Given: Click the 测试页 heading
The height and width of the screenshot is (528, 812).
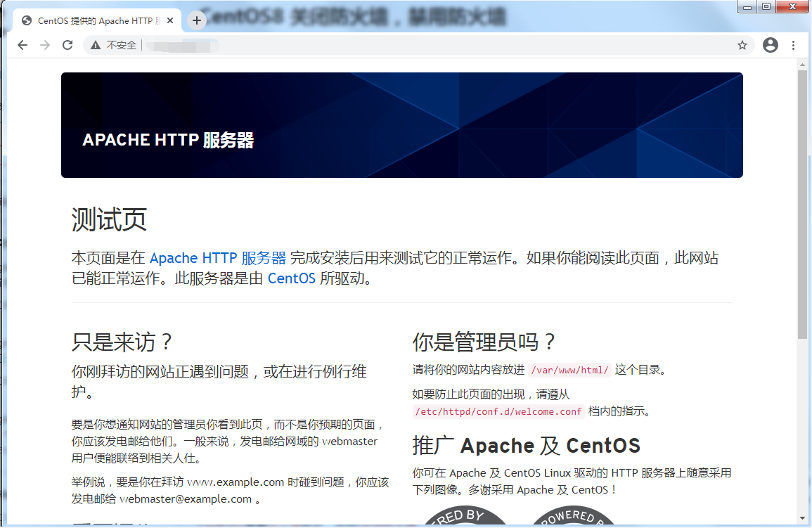Looking at the screenshot, I should (109, 219).
